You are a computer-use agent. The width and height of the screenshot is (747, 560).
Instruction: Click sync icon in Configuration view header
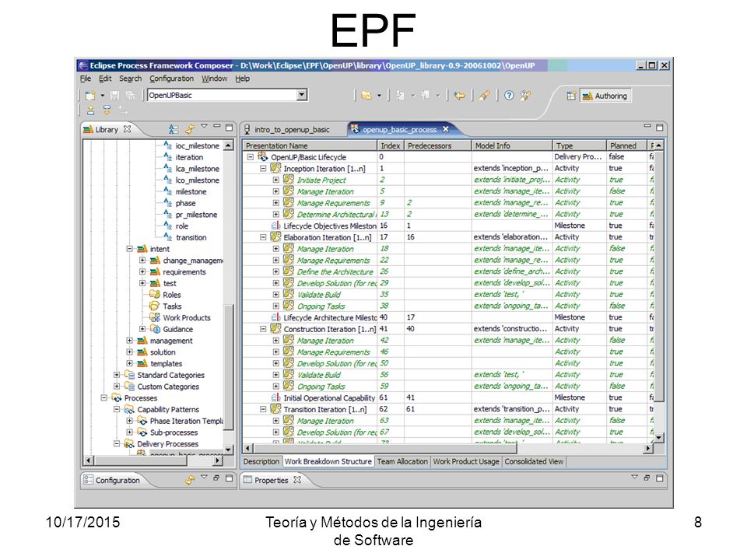tap(190, 480)
